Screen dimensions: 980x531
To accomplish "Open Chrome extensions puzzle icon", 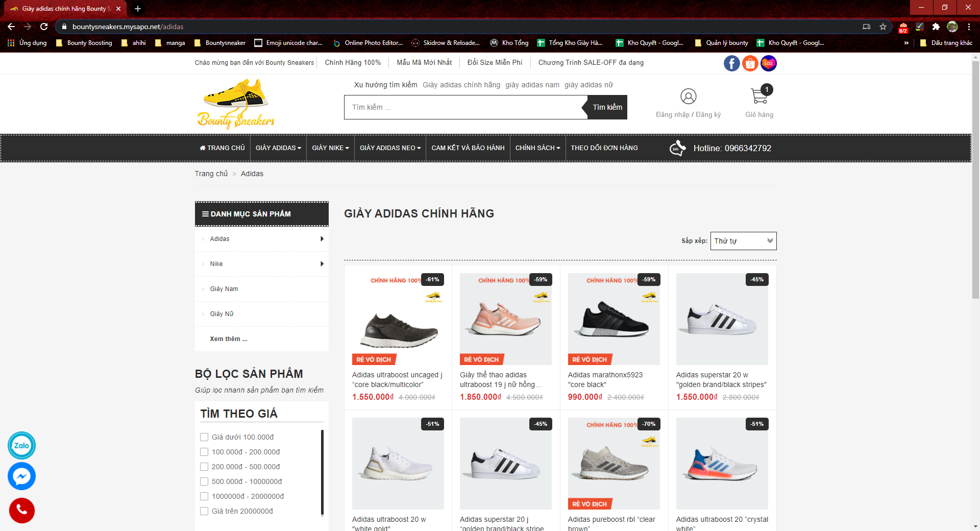I will pyautogui.click(x=936, y=27).
